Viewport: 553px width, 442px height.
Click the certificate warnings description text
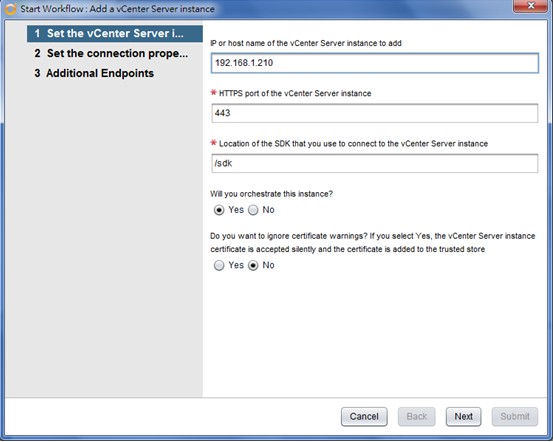tap(373, 243)
